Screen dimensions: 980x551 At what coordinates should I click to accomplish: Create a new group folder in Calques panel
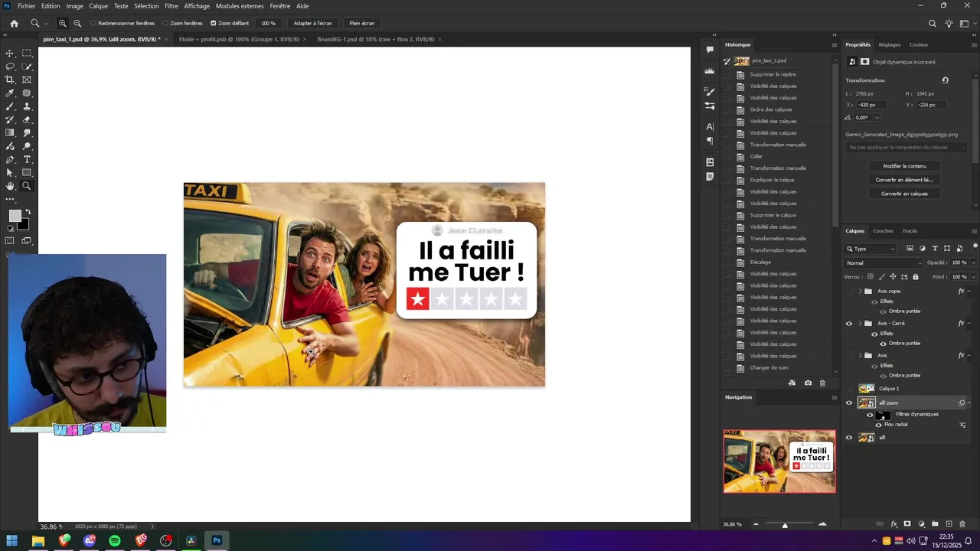point(935,524)
